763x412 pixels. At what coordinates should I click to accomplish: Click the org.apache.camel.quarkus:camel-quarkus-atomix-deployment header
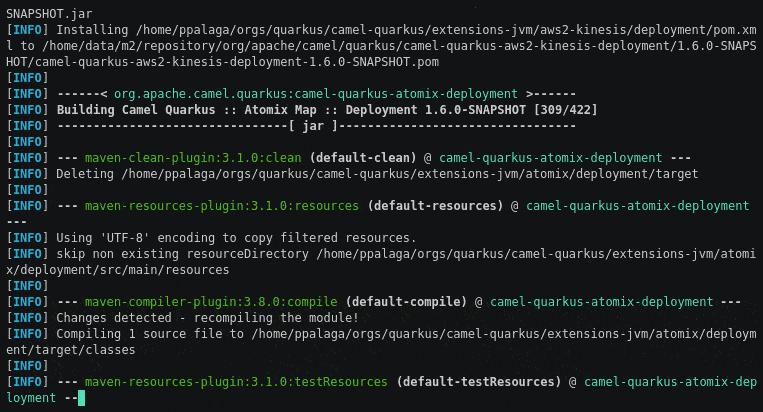click(316, 94)
